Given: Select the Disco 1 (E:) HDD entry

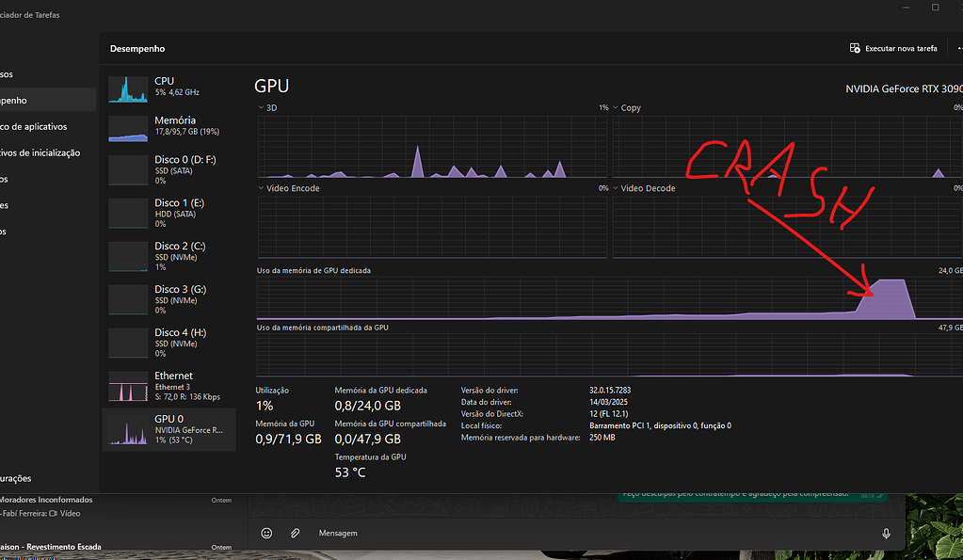Looking at the screenshot, I should point(169,213).
